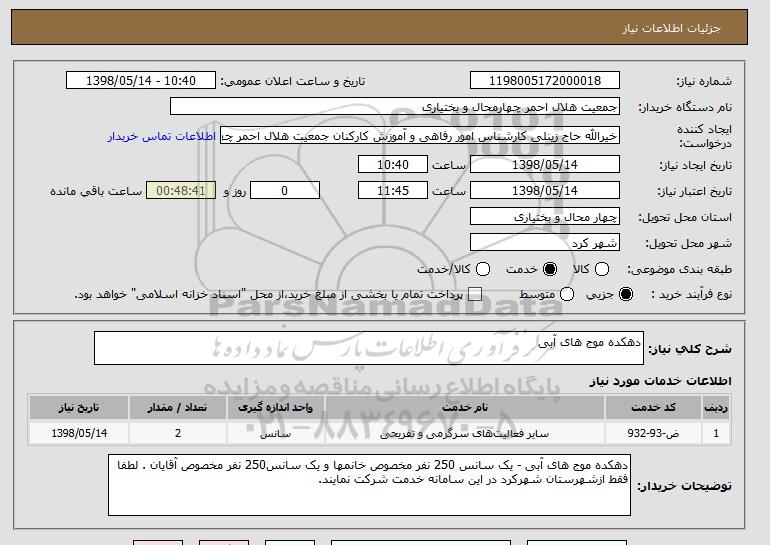Click the request creator field
Screen dimensions: 770x545
(420, 136)
